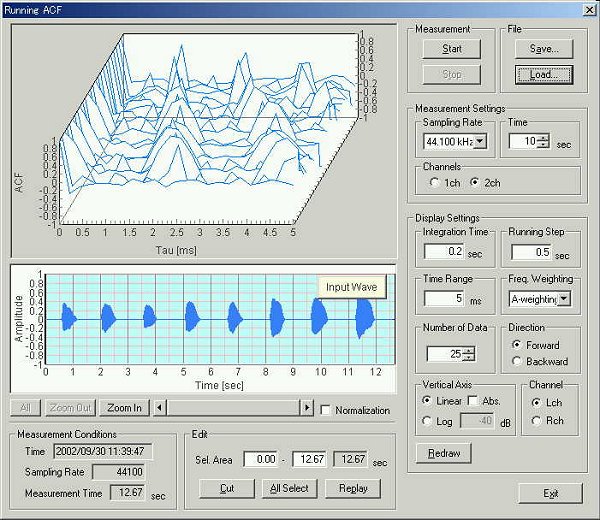Click the scrollbar left arrow
Image resolution: width=600 pixels, height=520 pixels.
[159, 408]
